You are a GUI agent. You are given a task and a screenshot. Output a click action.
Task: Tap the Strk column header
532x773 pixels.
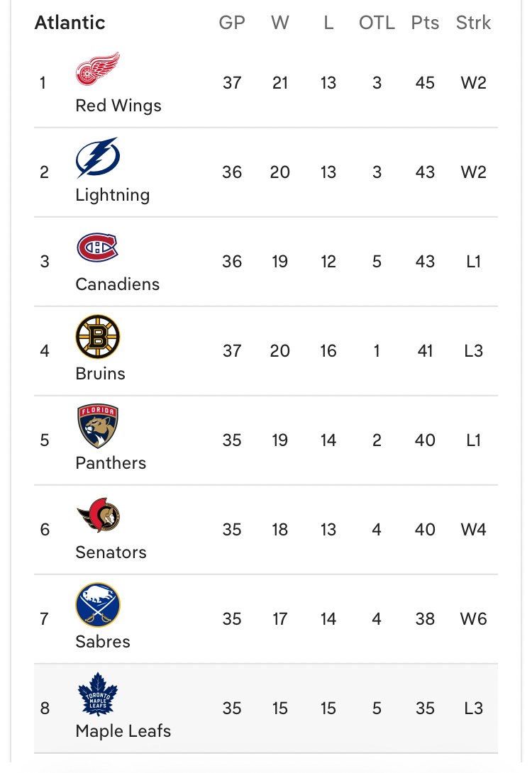(473, 23)
